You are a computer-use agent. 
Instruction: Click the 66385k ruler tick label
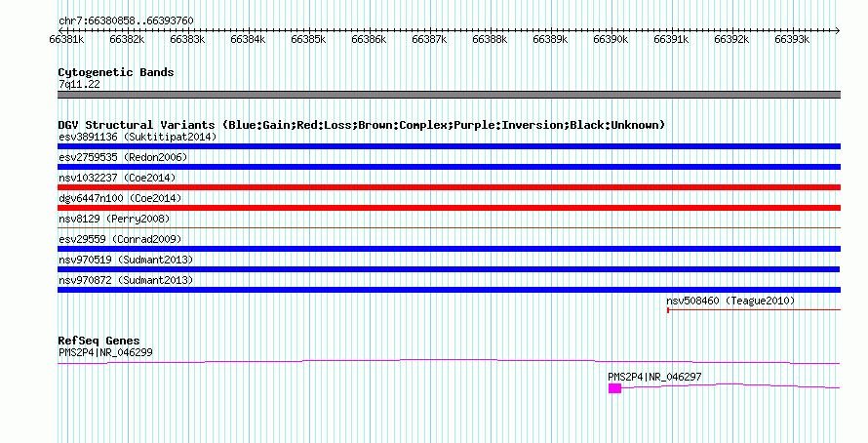coord(308,40)
